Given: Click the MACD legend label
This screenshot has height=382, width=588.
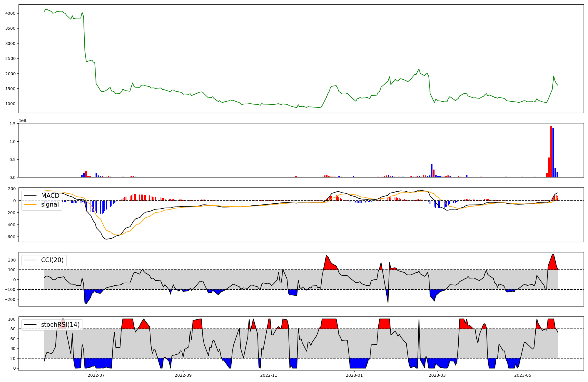Looking at the screenshot, I should point(50,196).
